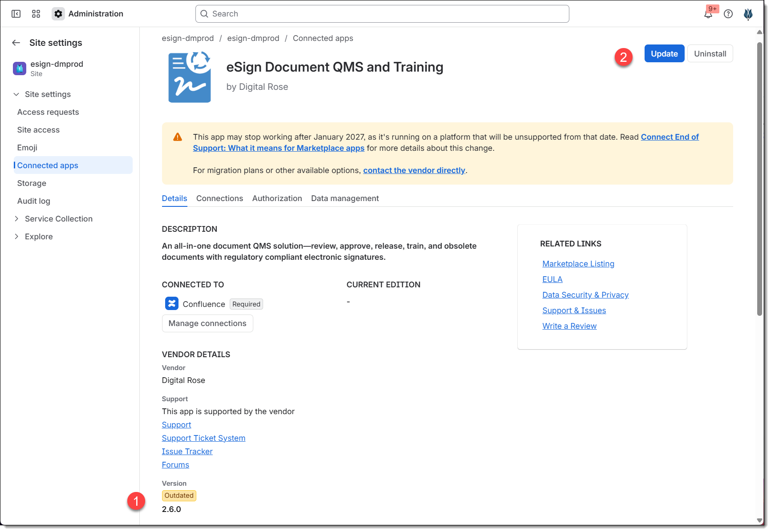Click the Update button
Image resolution: width=771 pixels, height=532 pixels.
coord(664,54)
